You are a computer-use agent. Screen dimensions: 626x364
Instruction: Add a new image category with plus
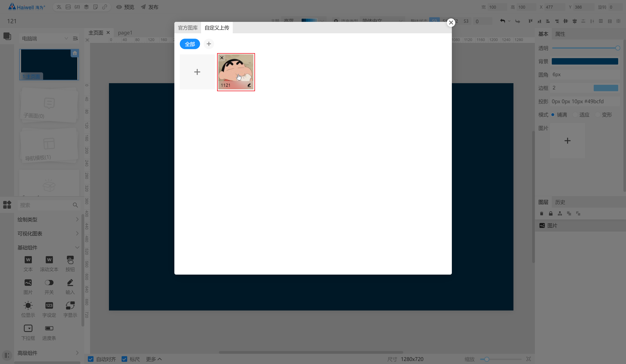coord(209,44)
